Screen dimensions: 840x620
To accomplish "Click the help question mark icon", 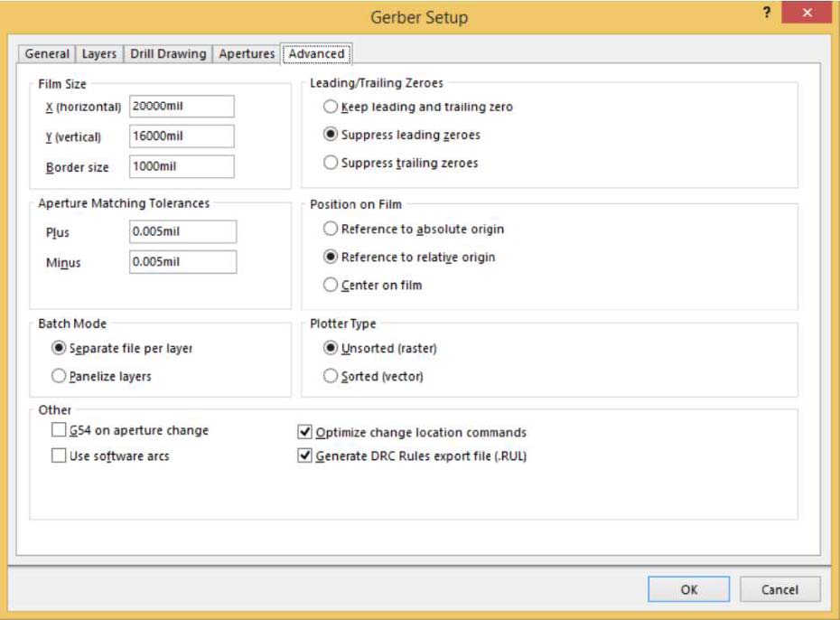I will coord(767,13).
